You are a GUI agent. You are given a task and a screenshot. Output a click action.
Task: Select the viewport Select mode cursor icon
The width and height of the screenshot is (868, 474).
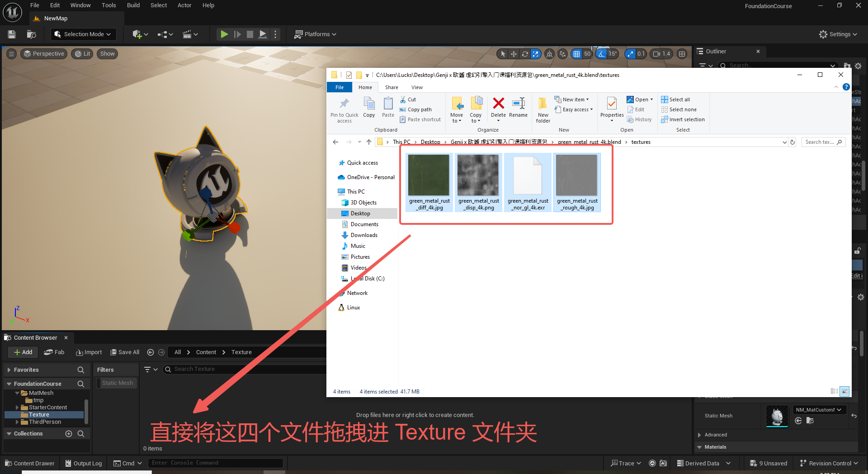503,54
